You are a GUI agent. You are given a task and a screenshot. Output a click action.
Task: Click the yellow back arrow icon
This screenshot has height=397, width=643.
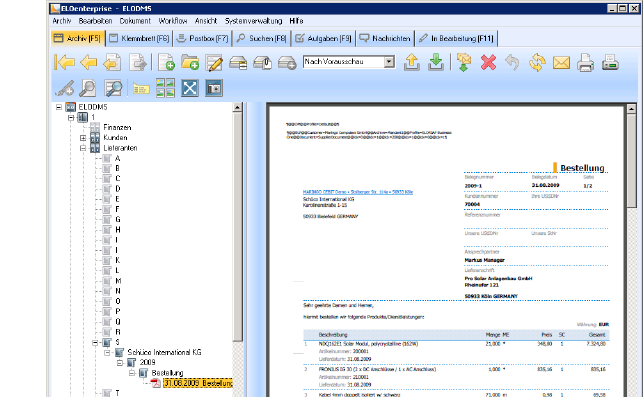tap(89, 62)
